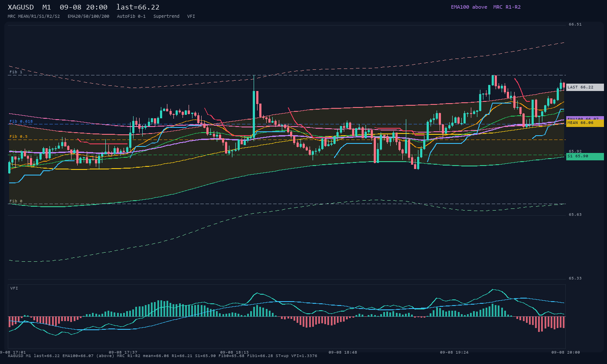
Task: Click the 09-08 18:13 time axis label
Action: point(235,352)
